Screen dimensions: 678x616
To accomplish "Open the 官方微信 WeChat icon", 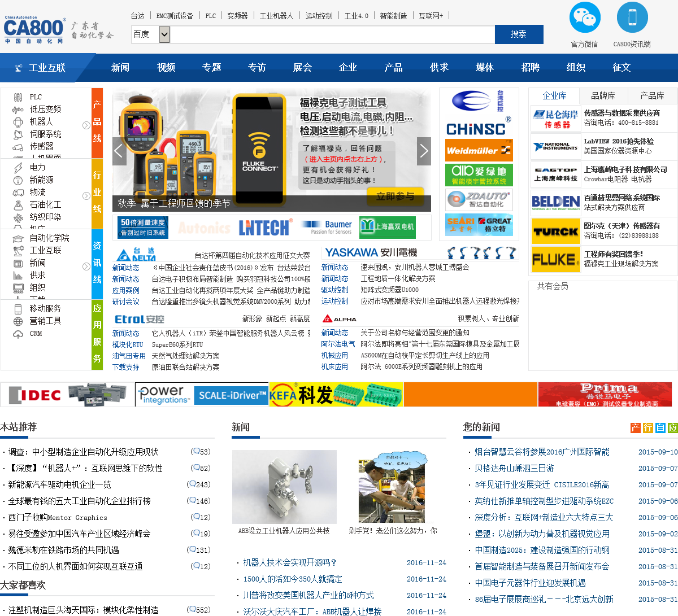I will point(585,18).
